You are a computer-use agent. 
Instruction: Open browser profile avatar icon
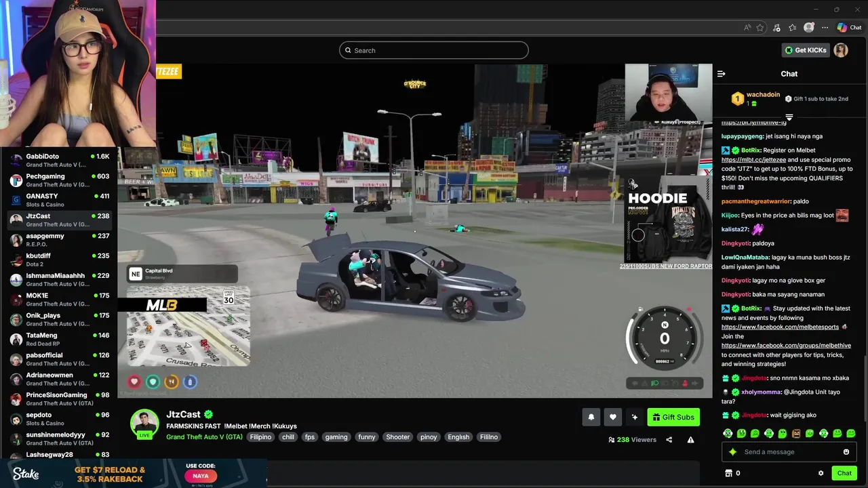coord(809,28)
